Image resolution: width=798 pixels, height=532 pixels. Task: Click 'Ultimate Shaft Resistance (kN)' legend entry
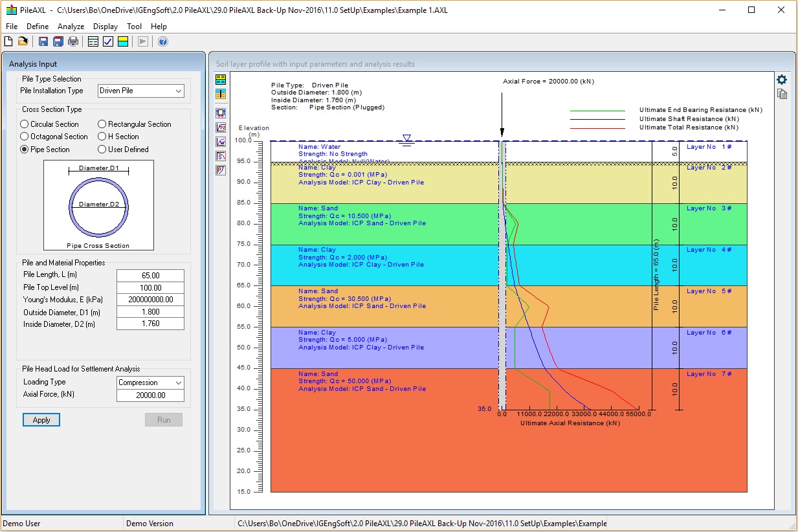coord(689,119)
